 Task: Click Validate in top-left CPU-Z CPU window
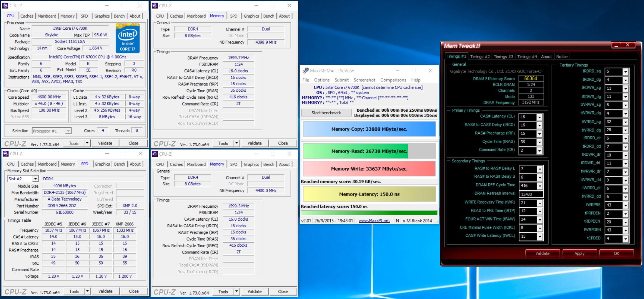[105, 143]
